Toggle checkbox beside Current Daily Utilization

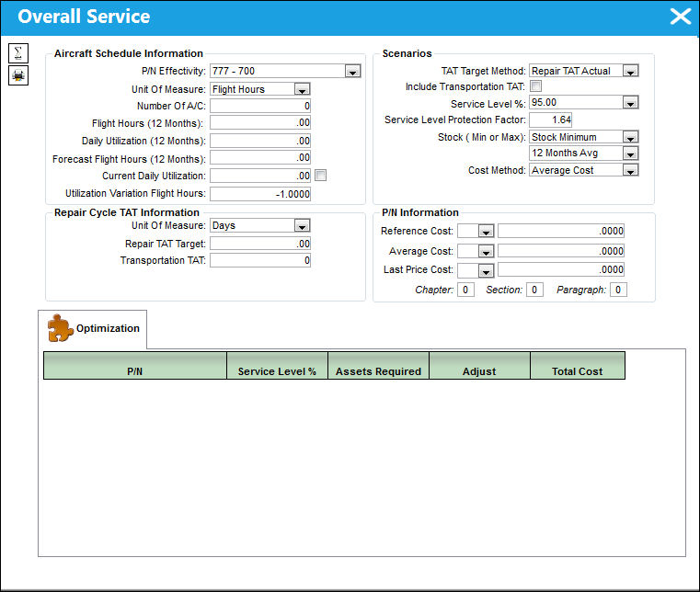coord(320,175)
